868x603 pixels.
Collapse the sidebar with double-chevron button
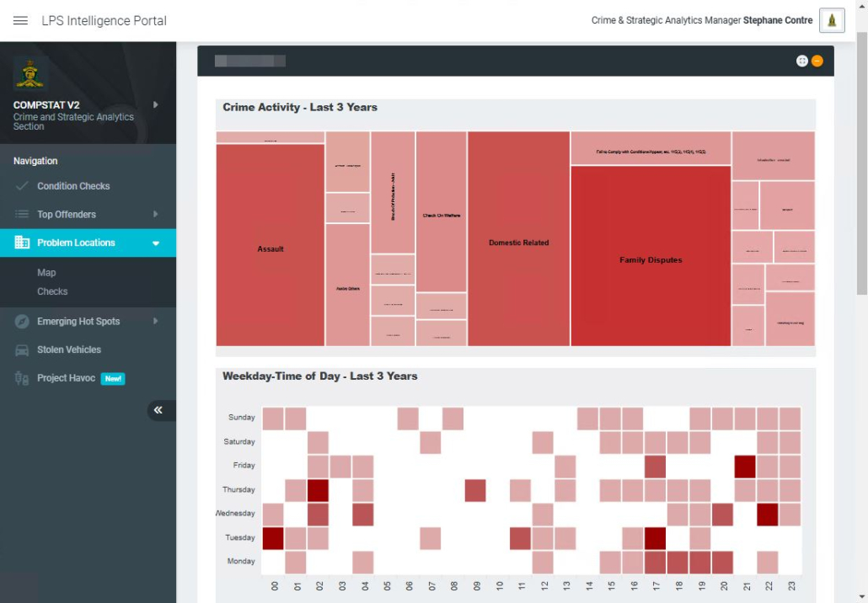pos(158,410)
